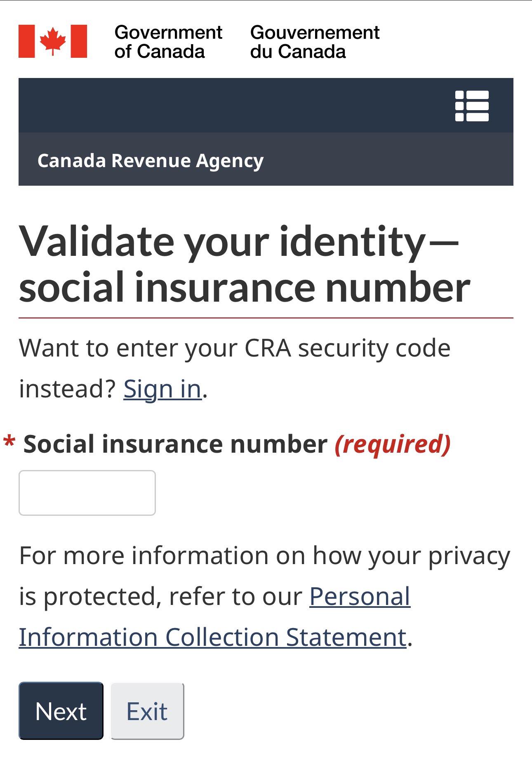
Task: Select the Canada Revenue Agency header title
Action: (151, 161)
